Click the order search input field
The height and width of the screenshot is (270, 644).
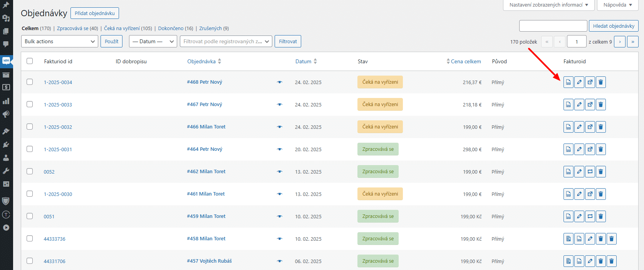point(553,26)
